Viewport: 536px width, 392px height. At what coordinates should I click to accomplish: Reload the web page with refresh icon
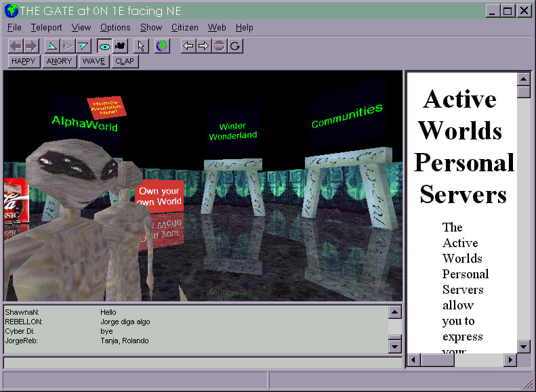tap(234, 46)
